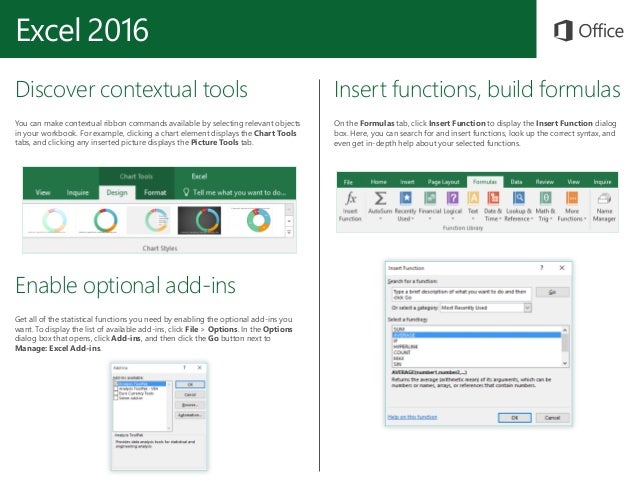Viewport: 638px width, 493px height.
Task: Click the Insert Function fx icon
Action: [x=350, y=199]
